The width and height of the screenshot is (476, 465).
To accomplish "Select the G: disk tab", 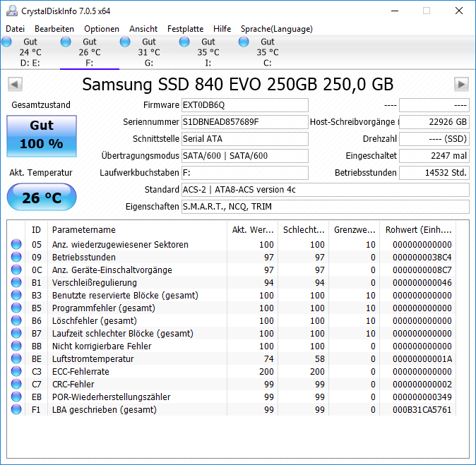I will [149, 52].
